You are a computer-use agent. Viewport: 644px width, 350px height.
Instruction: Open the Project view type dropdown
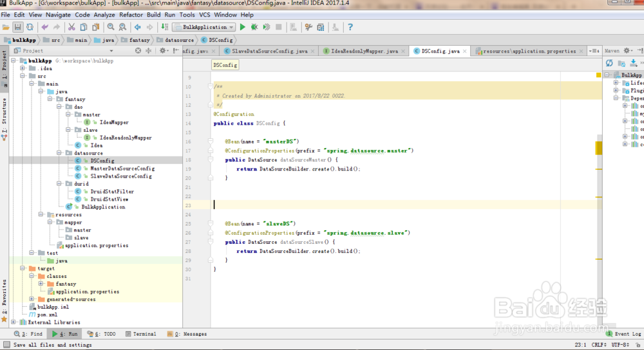point(111,51)
